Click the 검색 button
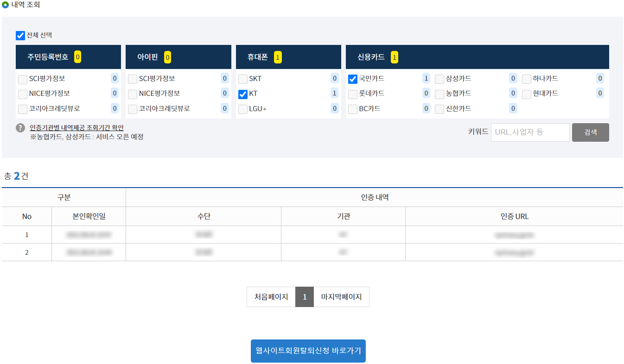The image size is (624, 364). 590,132
